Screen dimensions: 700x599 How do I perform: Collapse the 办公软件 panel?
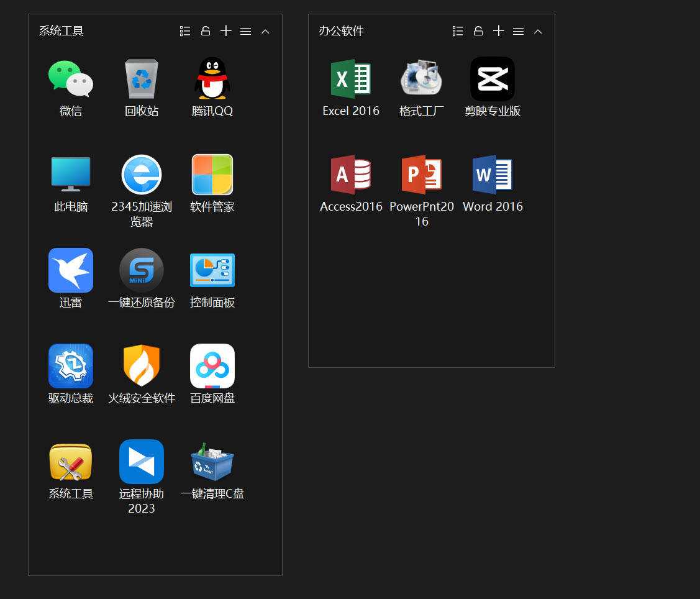point(538,31)
